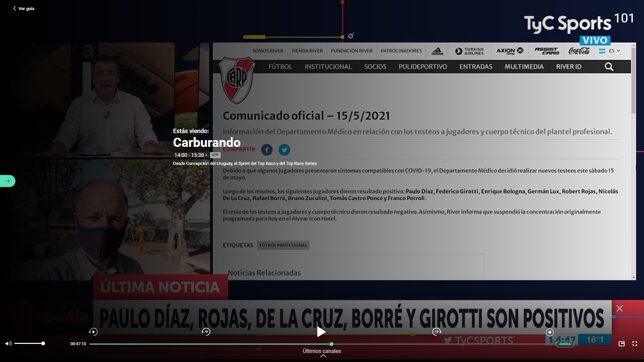This screenshot has width=644, height=362.
Task: Restart the program from the beginning
Action: pos(93,332)
